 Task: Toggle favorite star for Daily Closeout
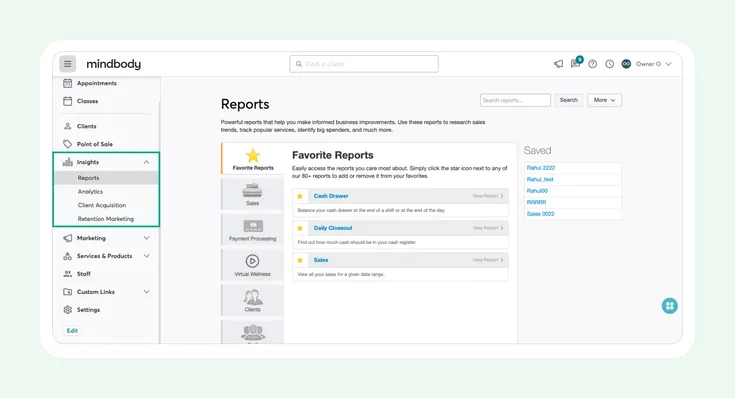pos(300,228)
